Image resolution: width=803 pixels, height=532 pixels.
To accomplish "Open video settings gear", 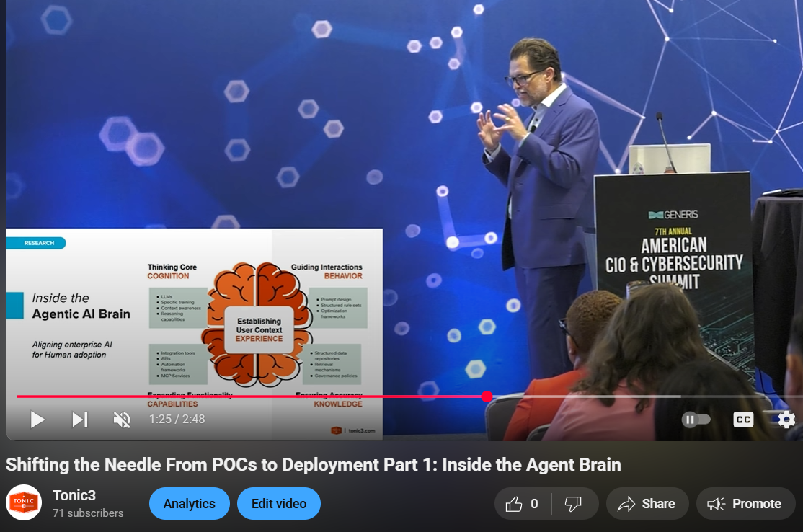I will [x=786, y=420].
